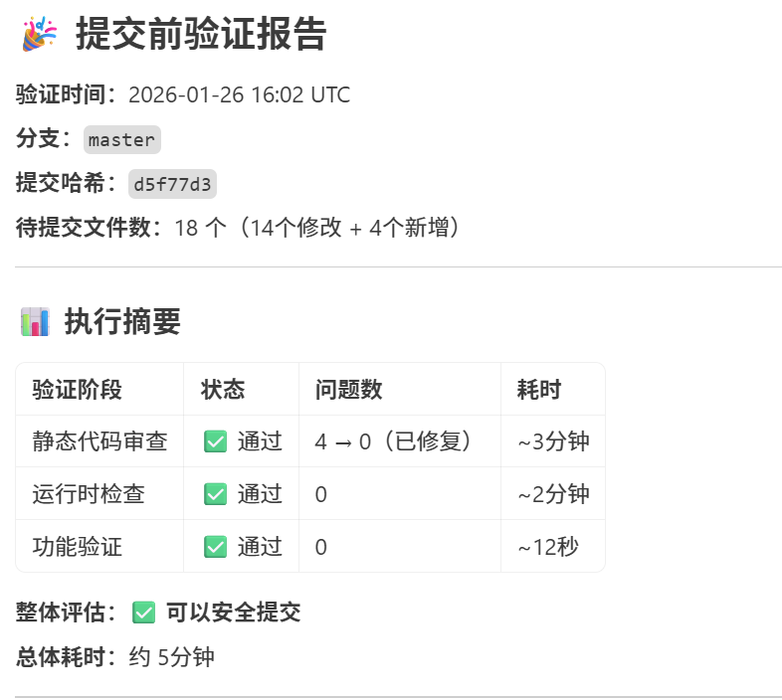Click the bar chart emoji beside 执行摘要

[x=35, y=321]
